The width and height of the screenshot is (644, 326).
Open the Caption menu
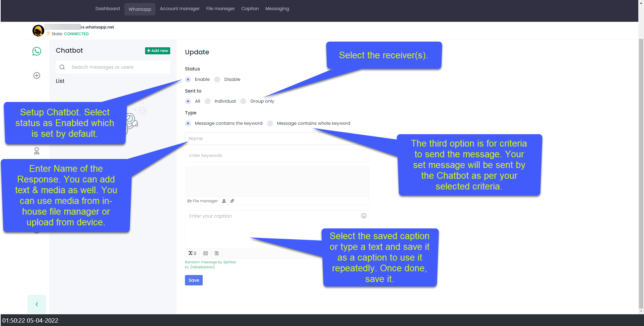(250, 9)
